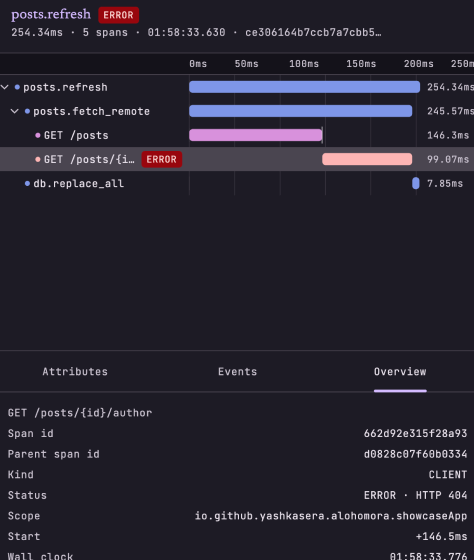Click the 7.85ms duration value
Viewport: 474px width, 560px height.
[445, 184]
